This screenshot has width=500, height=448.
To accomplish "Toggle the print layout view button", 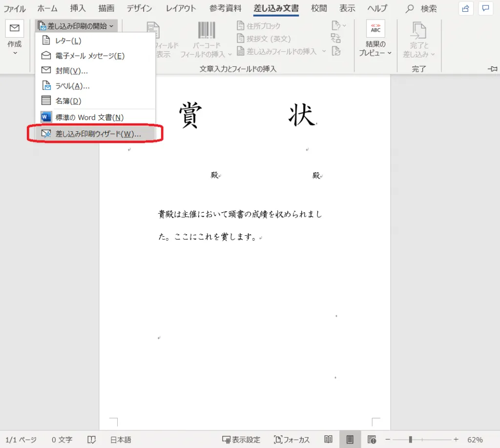I will (350, 439).
